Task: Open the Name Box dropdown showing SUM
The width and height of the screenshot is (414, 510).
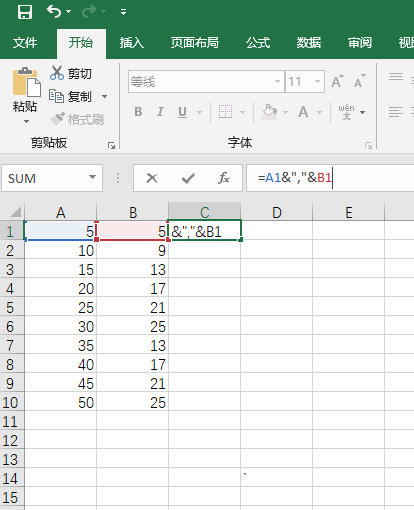Action: (92, 178)
